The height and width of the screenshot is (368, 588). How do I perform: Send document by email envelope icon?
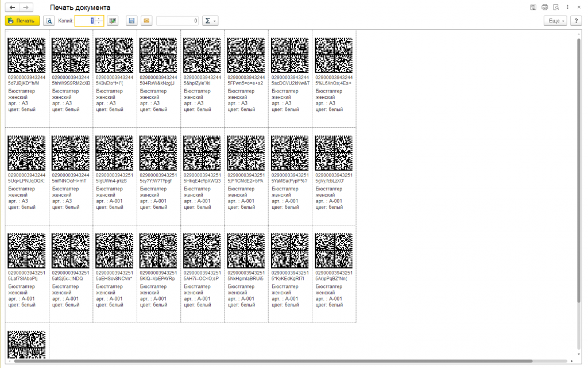146,21
